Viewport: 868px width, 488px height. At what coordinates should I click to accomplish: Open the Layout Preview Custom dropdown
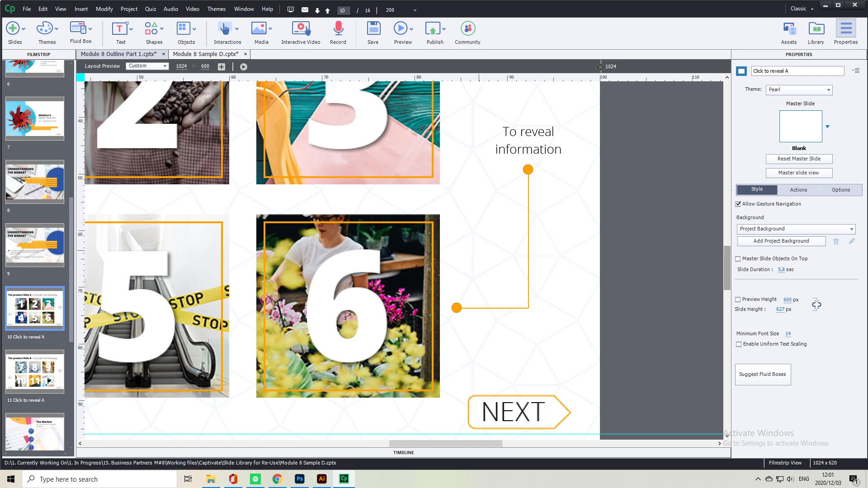click(x=147, y=66)
